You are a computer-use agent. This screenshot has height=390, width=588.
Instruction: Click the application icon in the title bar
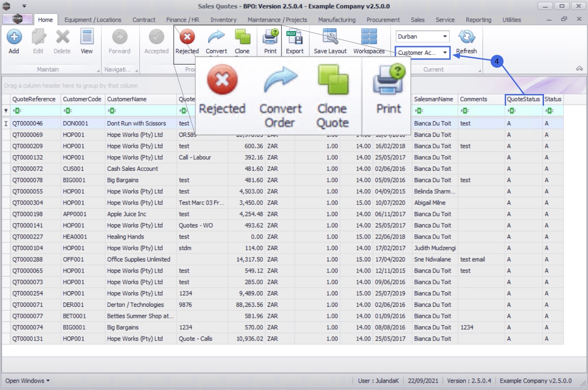(x=6, y=6)
